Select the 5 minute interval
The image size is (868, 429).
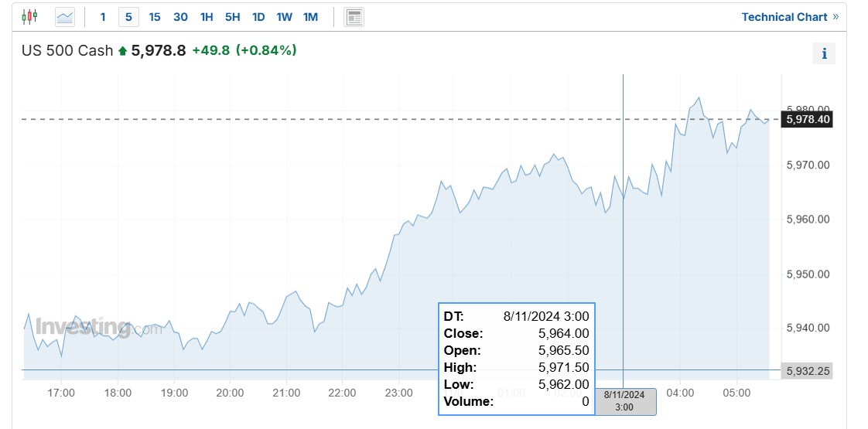(x=128, y=17)
